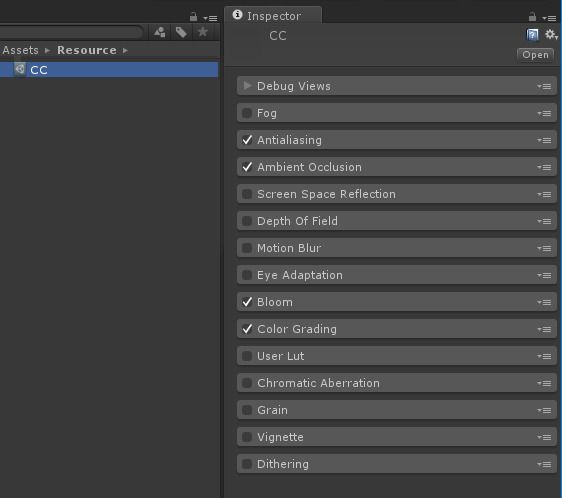562x498 pixels.
Task: Open the Inspector panel options menu
Action: click(549, 18)
